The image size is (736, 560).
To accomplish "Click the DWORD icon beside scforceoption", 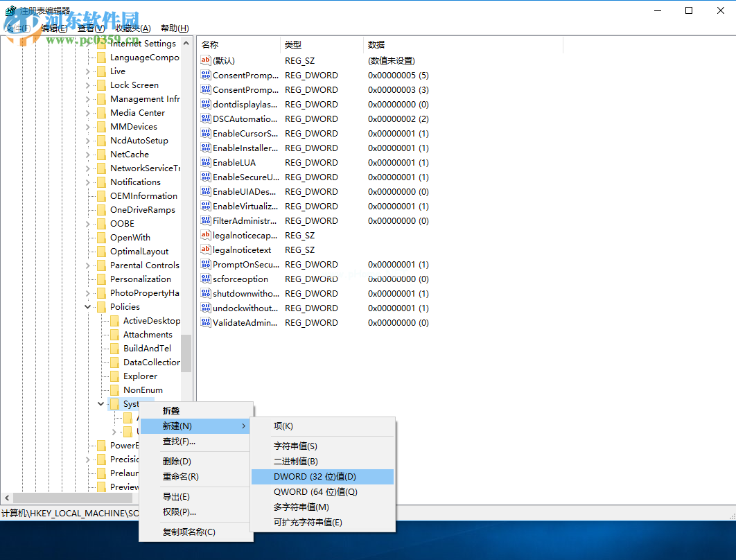I will [x=206, y=279].
